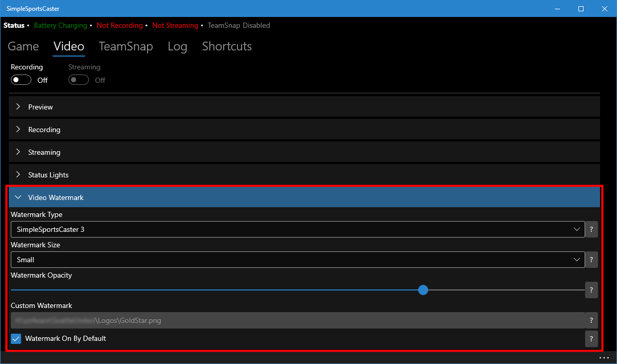Open the Watermark Size dropdown
Image resolution: width=617 pixels, height=364 pixels.
(298, 260)
